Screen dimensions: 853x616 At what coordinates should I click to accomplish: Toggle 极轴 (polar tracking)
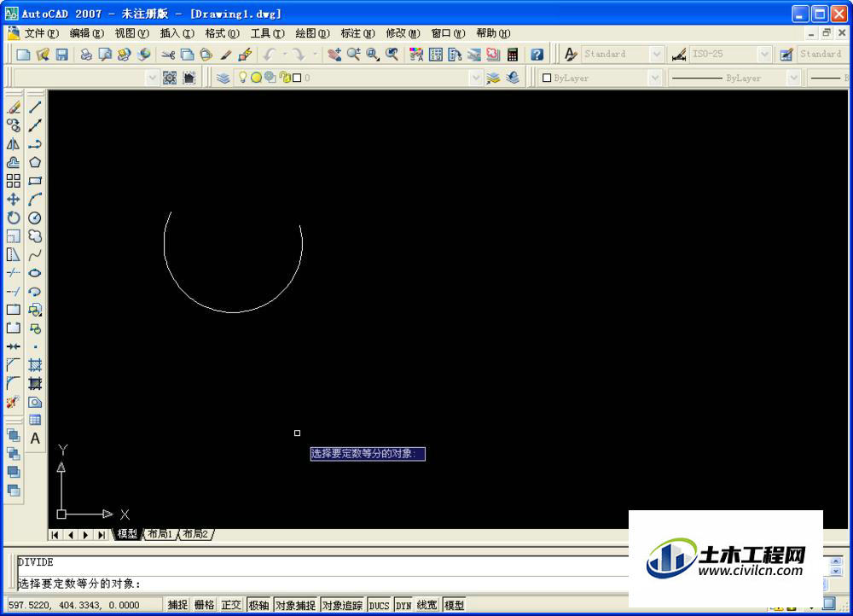[258, 605]
